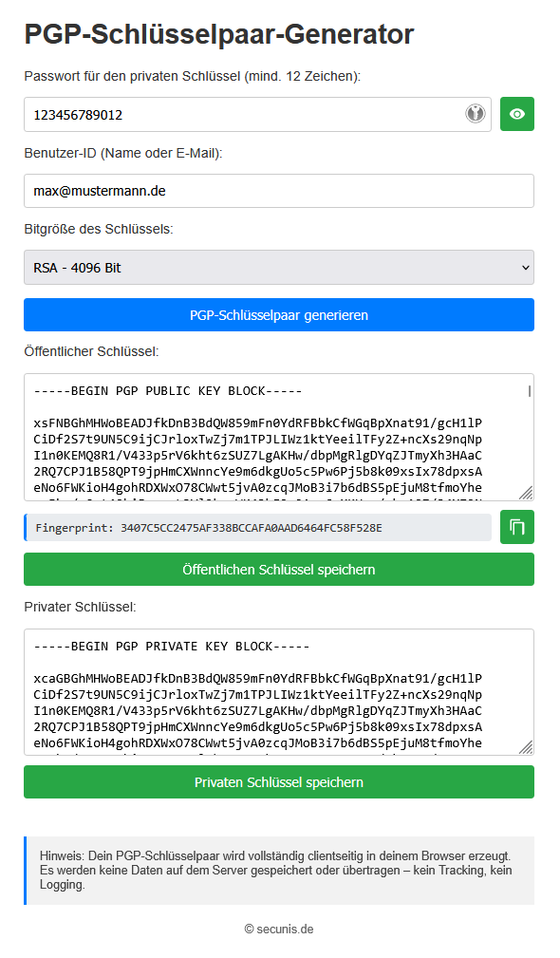Click inside the public key block textarea
The width and height of the screenshot is (560, 958).
tap(275, 438)
